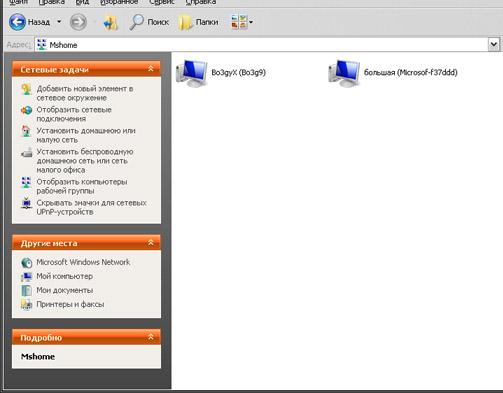
Task: Click the home network setup icon
Action: click(x=26, y=131)
